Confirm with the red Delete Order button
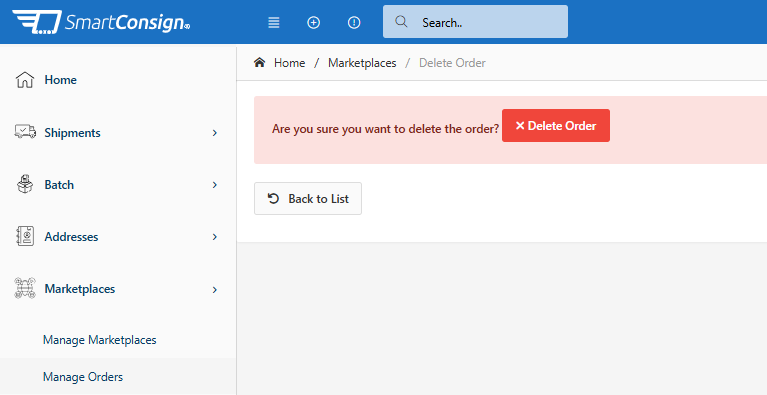The width and height of the screenshot is (767, 395). (556, 126)
